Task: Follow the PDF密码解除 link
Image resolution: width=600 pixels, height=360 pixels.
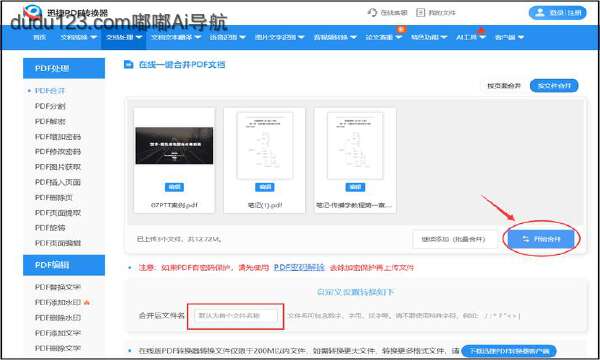Action: point(299,267)
